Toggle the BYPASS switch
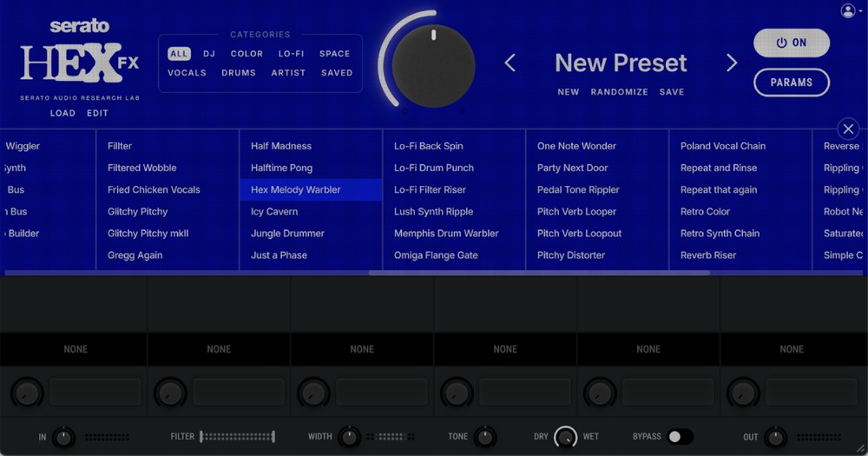Viewport: 868px width, 456px height. 680,437
